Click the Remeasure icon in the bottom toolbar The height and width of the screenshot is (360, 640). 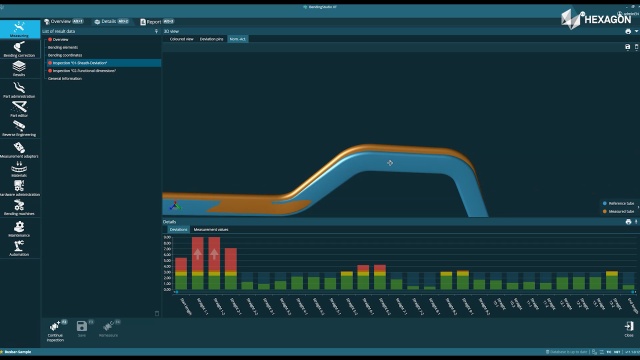[x=108, y=326]
